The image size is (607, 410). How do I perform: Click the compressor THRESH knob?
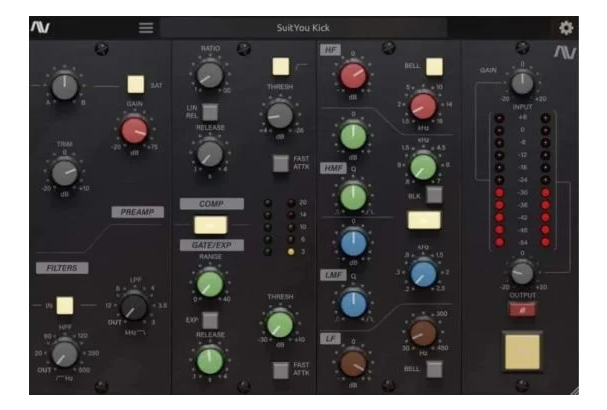[280, 115]
